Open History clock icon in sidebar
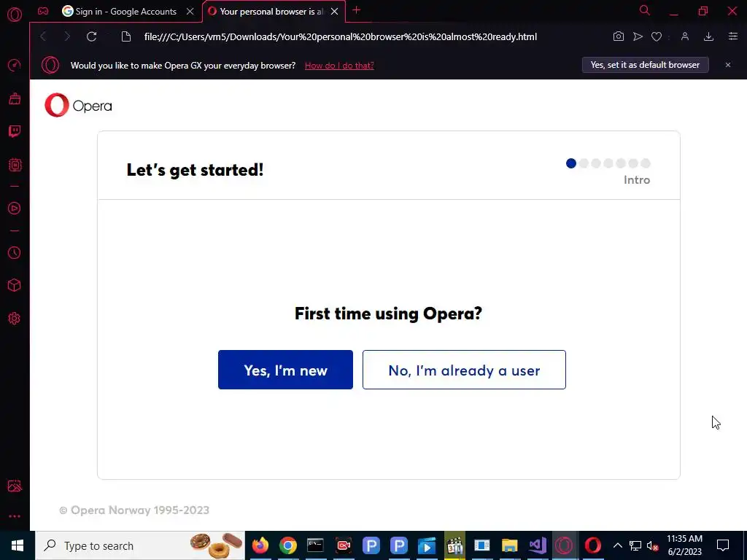 (x=15, y=252)
